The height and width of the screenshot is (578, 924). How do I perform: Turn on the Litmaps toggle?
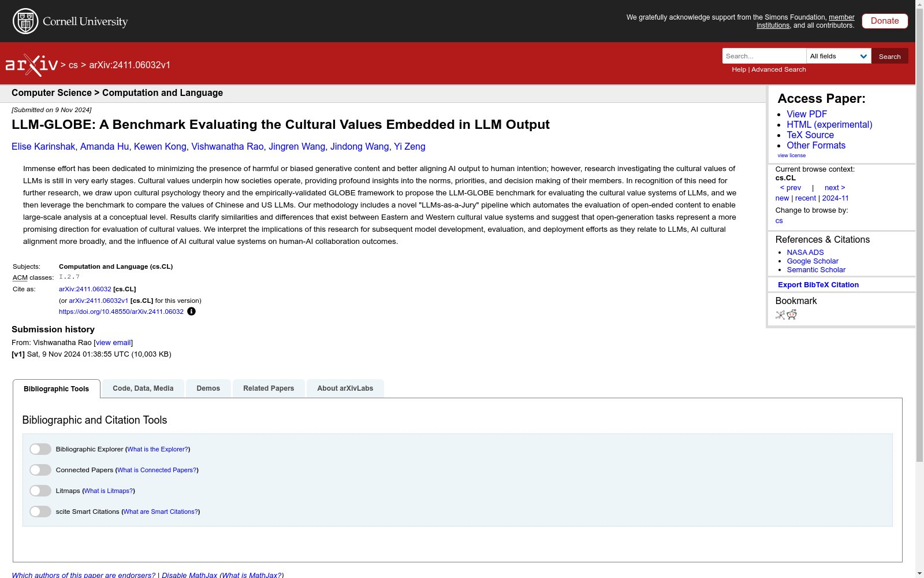click(x=40, y=491)
